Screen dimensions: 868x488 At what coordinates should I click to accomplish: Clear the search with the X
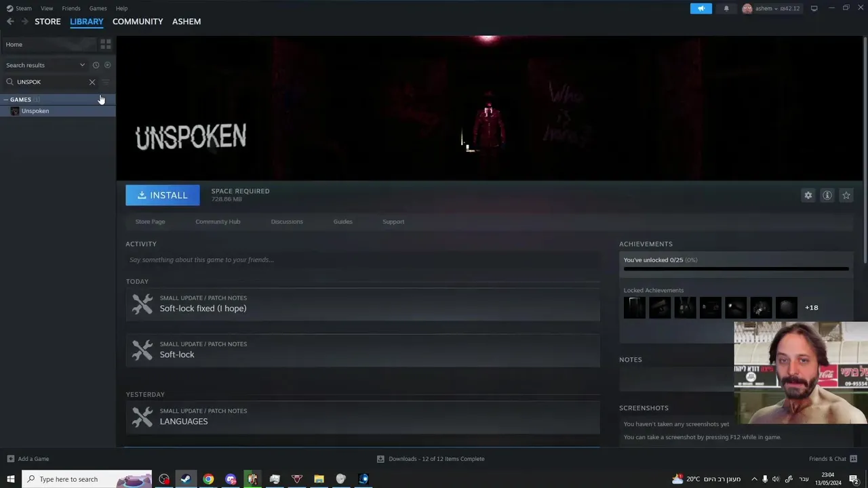coord(92,82)
